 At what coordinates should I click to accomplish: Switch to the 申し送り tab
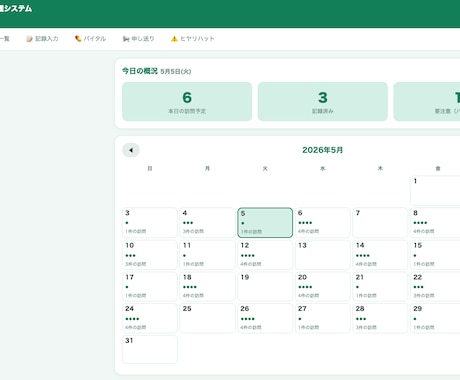tap(138, 39)
